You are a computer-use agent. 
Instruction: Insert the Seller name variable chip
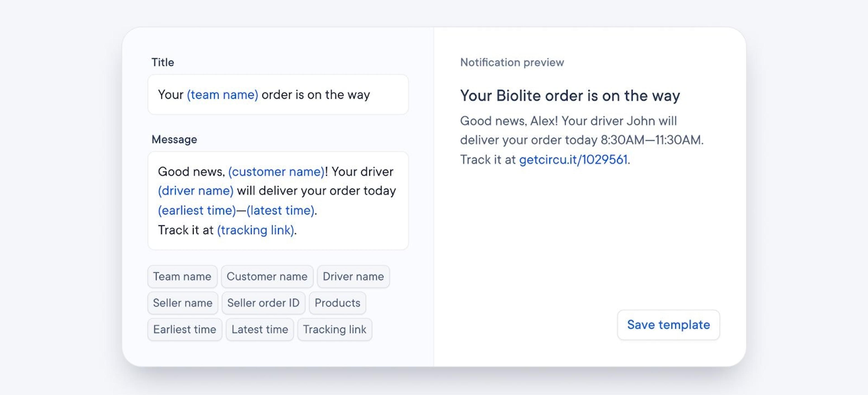(183, 303)
